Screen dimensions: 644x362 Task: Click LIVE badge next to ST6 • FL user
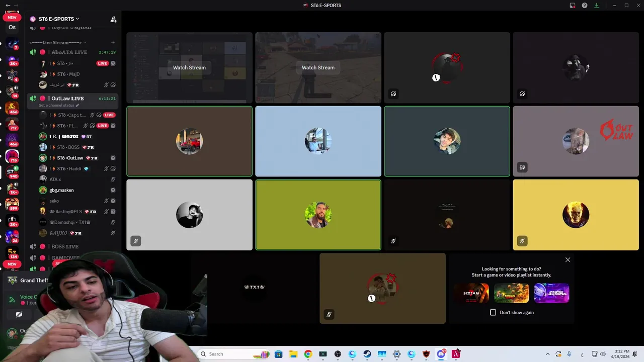102,126
